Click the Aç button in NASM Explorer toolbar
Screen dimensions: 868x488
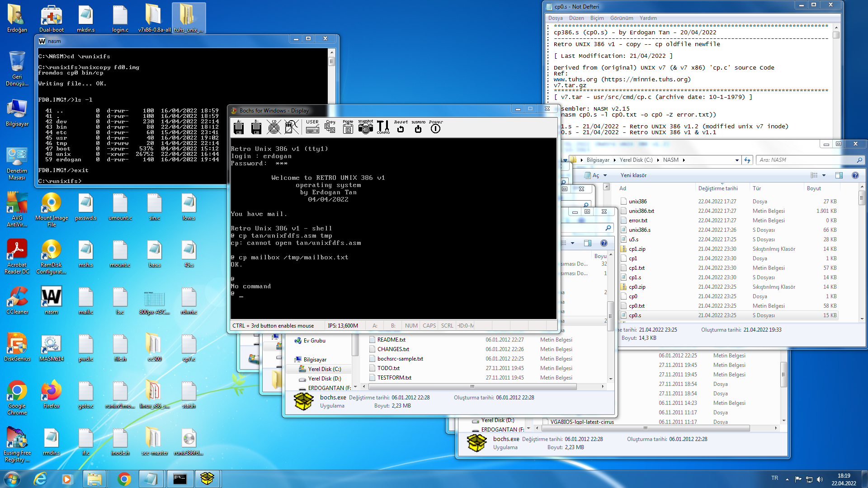[x=592, y=175]
